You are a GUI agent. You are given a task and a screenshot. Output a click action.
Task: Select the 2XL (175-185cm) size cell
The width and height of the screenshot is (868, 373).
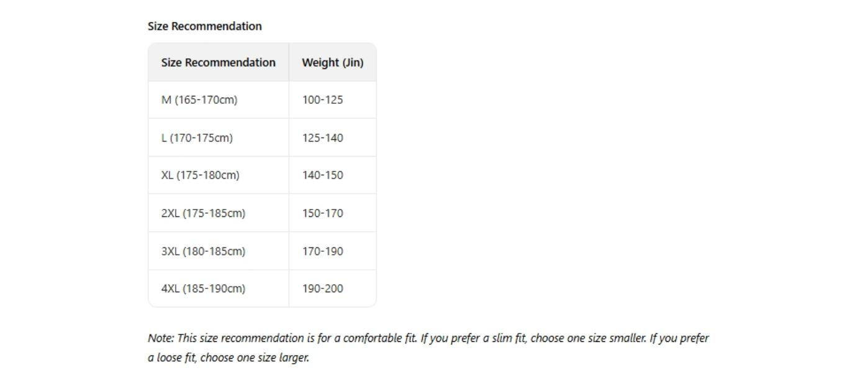click(x=203, y=213)
